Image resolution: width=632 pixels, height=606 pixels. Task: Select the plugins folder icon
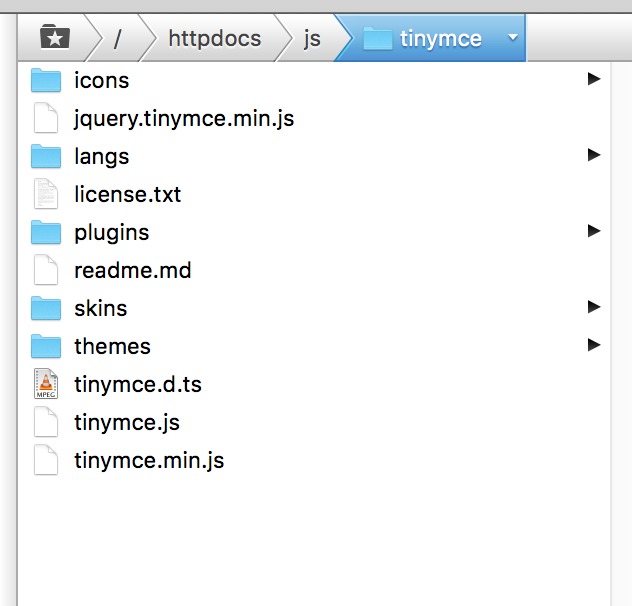[46, 232]
